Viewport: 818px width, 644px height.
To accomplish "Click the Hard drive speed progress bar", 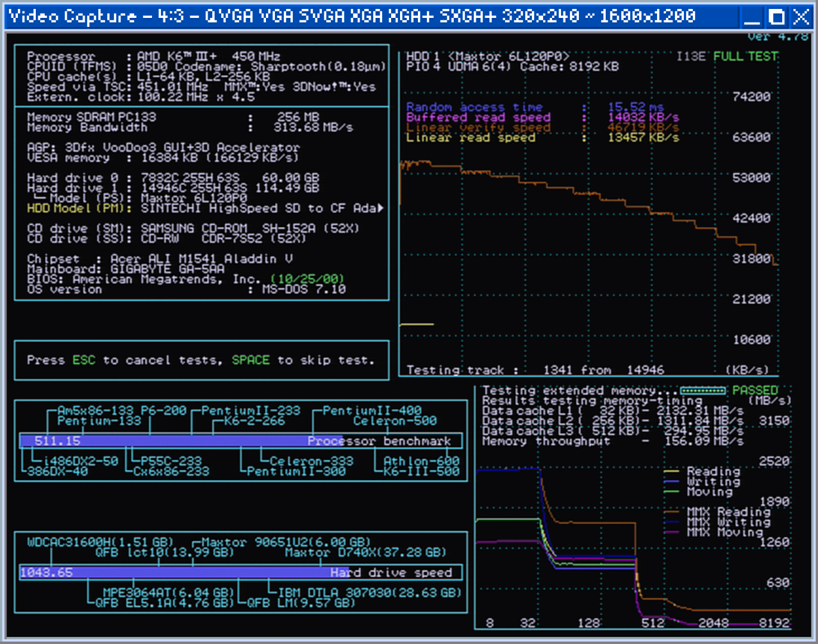I will [241, 572].
